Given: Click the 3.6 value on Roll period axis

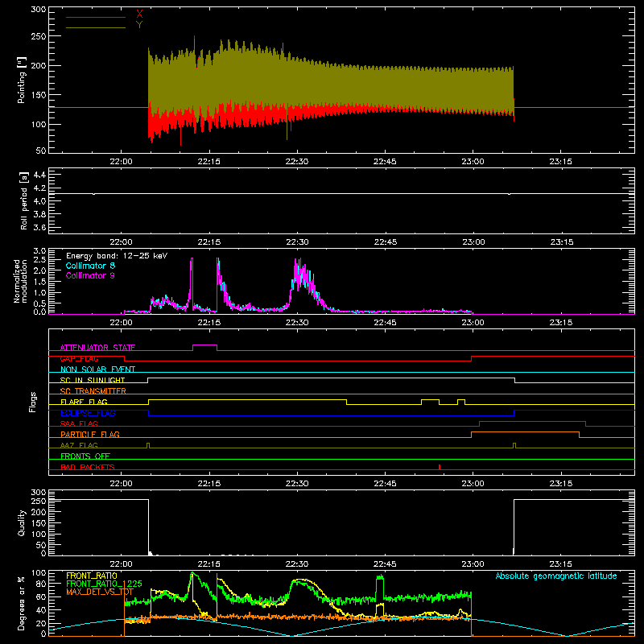Looking at the screenshot, I should (x=39, y=228).
